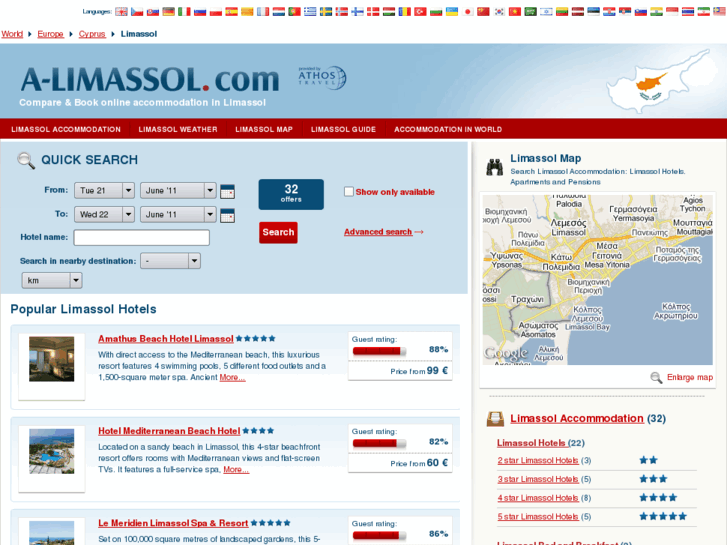The width and height of the screenshot is (727, 545).
Task: Follow the World breadcrumb link
Action: point(12,34)
